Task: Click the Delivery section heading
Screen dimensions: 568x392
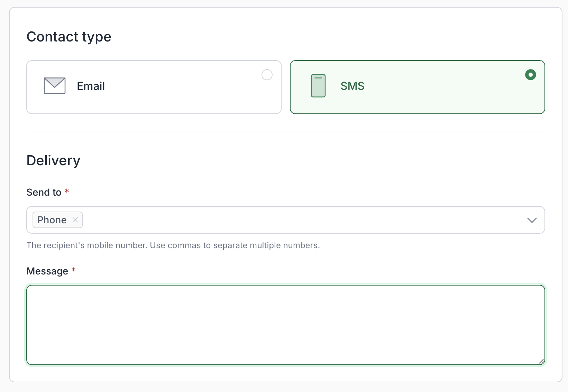Action: coord(53,160)
